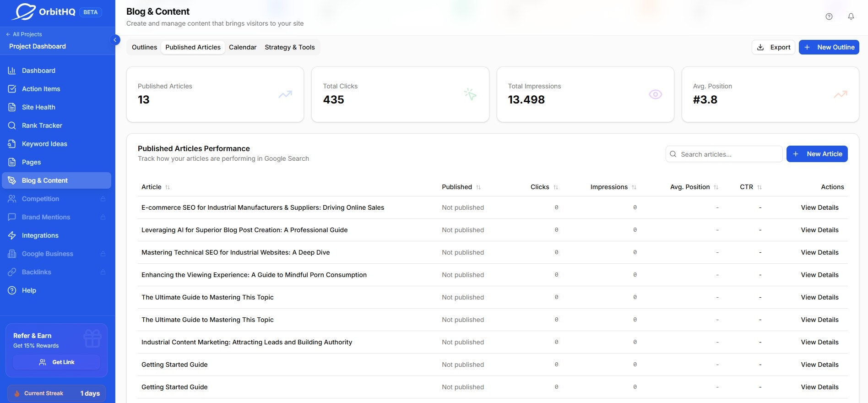
Task: Open Rank Tracker in the sidebar
Action: (x=56, y=125)
